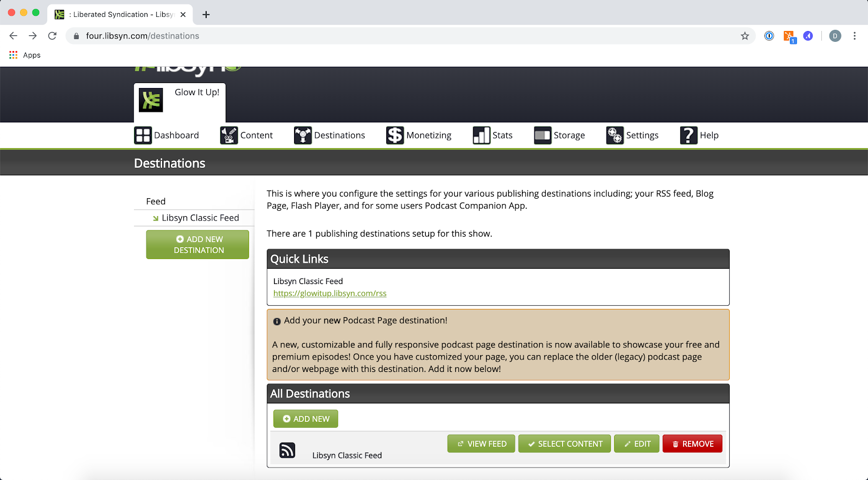The height and width of the screenshot is (480, 868).
Task: View site info via the lock icon
Action: point(76,36)
